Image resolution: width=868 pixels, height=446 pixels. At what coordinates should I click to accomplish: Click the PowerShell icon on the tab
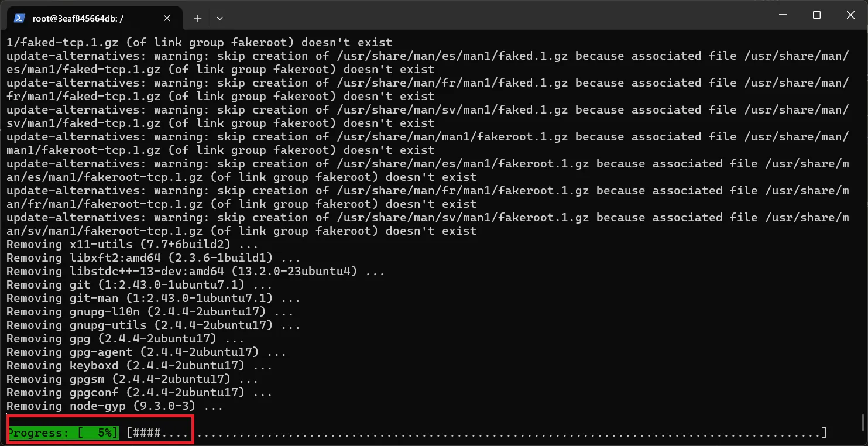(x=19, y=18)
